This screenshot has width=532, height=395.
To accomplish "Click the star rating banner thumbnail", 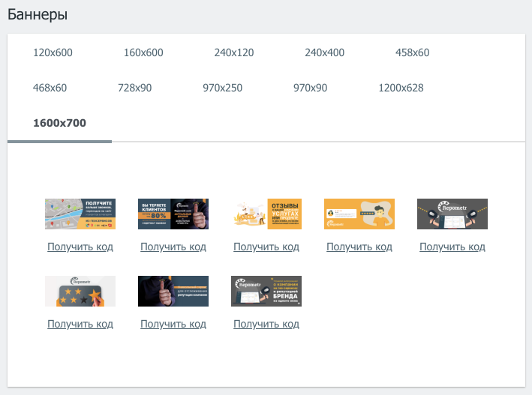I will pyautogui.click(x=80, y=291).
